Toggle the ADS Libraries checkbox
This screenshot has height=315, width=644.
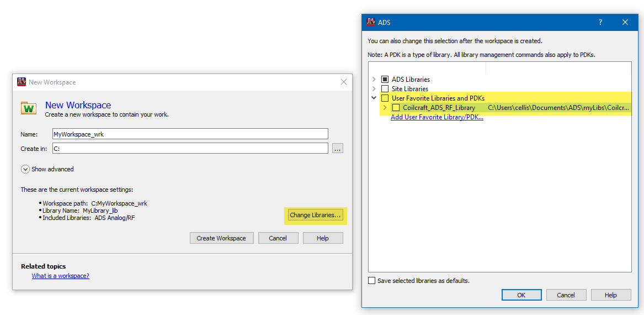click(x=385, y=79)
